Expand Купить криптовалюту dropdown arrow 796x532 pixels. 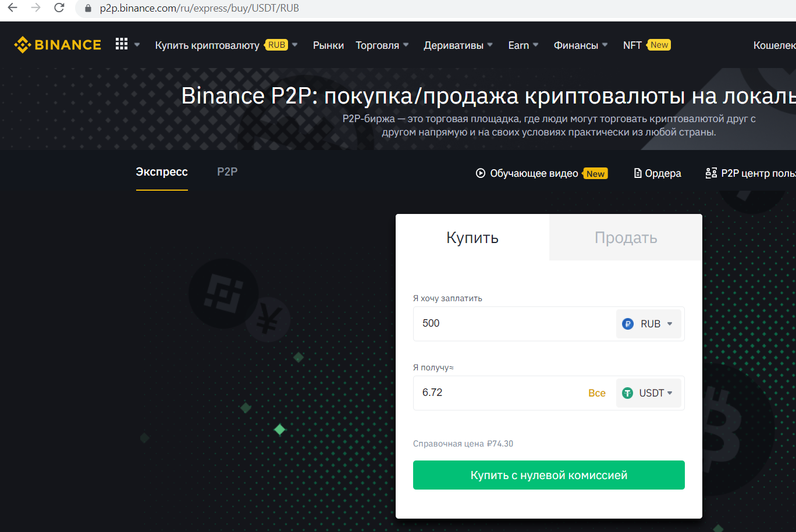tap(295, 45)
